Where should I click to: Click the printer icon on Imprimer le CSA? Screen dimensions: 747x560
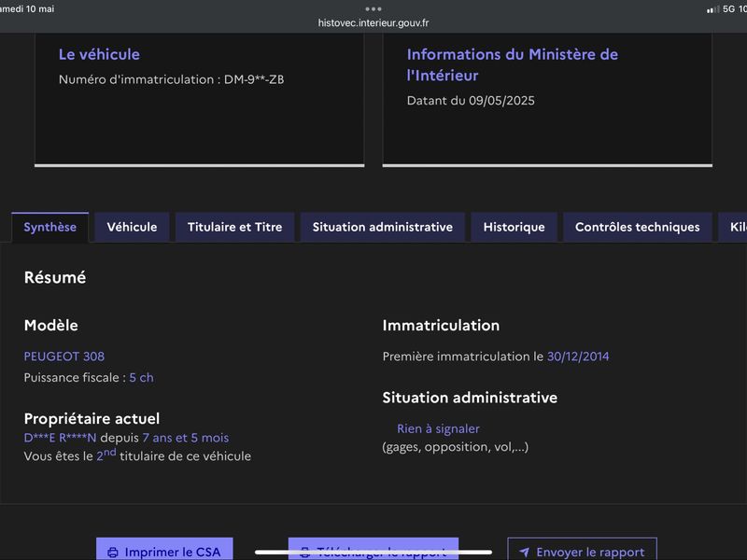click(113, 553)
